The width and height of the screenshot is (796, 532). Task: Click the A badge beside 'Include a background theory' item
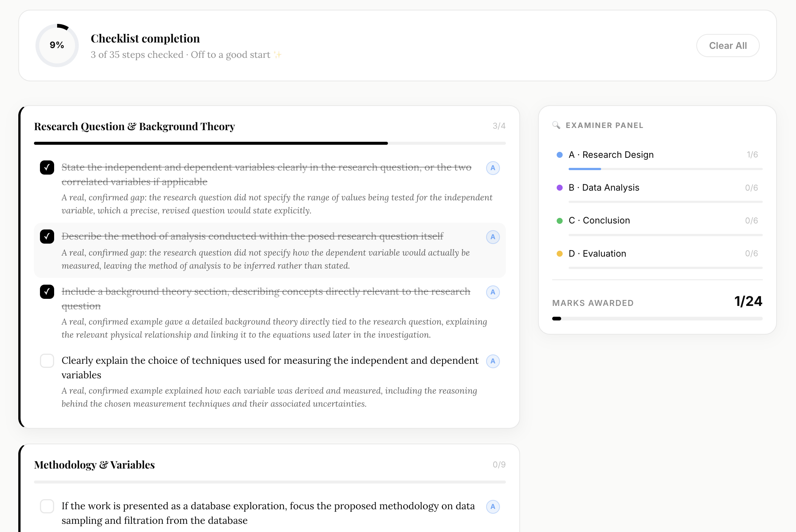coord(493,292)
